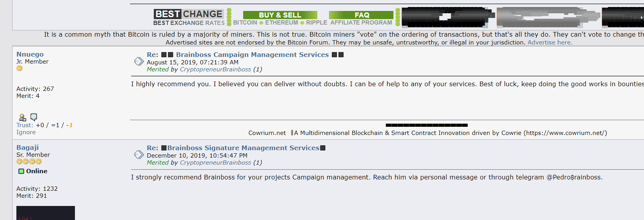Viewport: 644px width, 220px height.
Task: Click the post icon beside Nnuego's reply
Action: coord(139,61)
